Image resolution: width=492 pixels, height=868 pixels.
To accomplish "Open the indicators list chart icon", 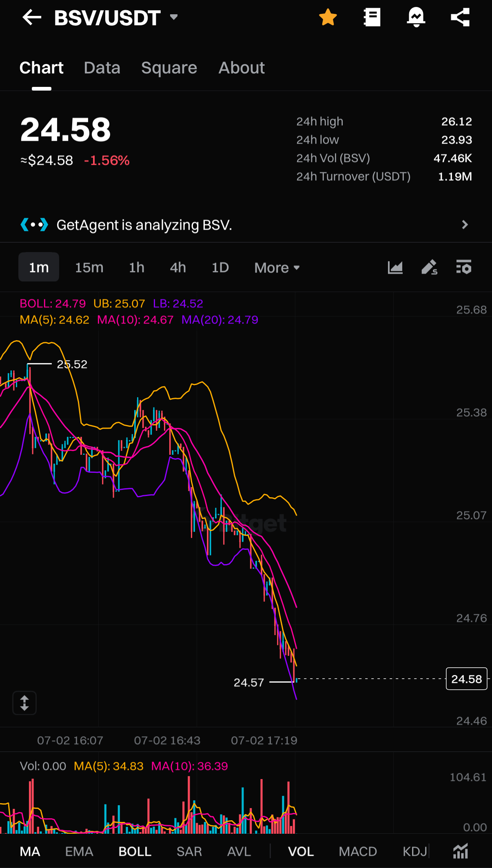I will 461,851.
